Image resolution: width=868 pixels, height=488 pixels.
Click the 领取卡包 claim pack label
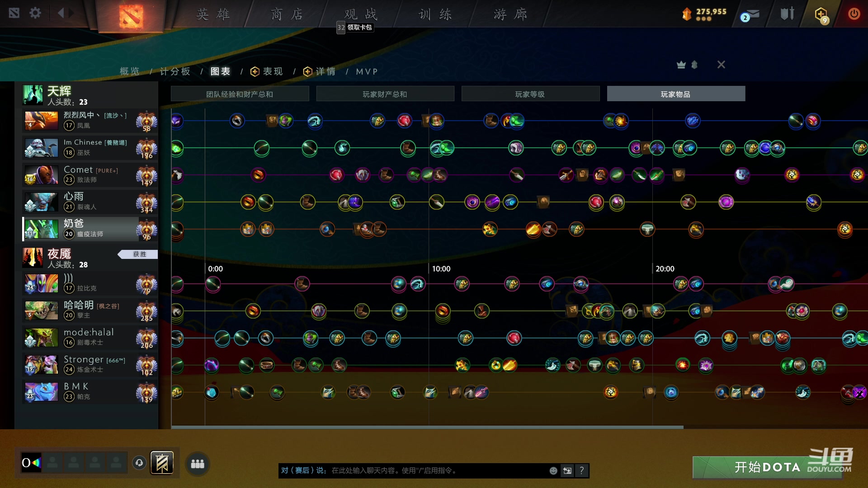tap(359, 28)
